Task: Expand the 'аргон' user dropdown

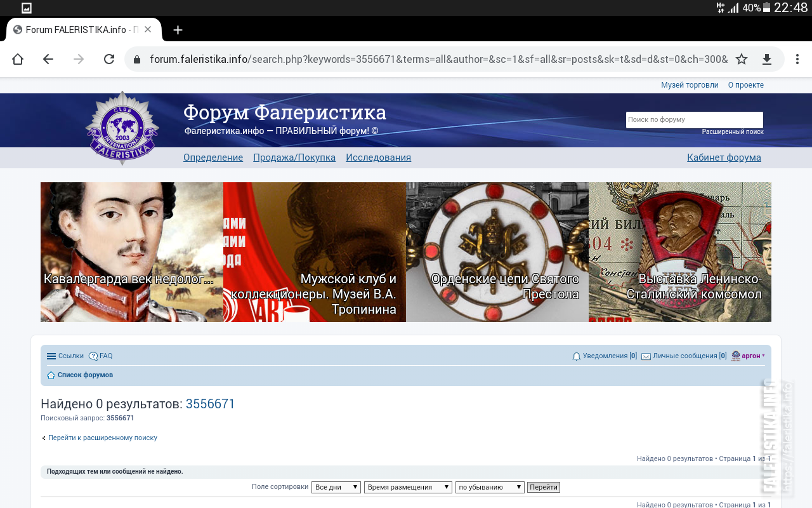Action: tap(754, 356)
